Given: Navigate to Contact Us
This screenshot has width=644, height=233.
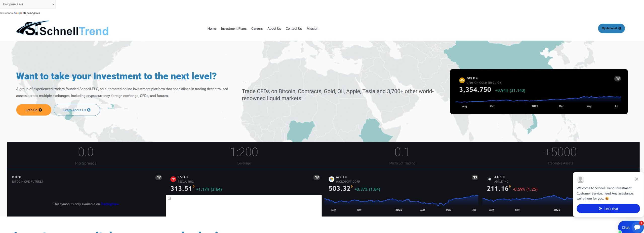Looking at the screenshot, I should 293,29.
